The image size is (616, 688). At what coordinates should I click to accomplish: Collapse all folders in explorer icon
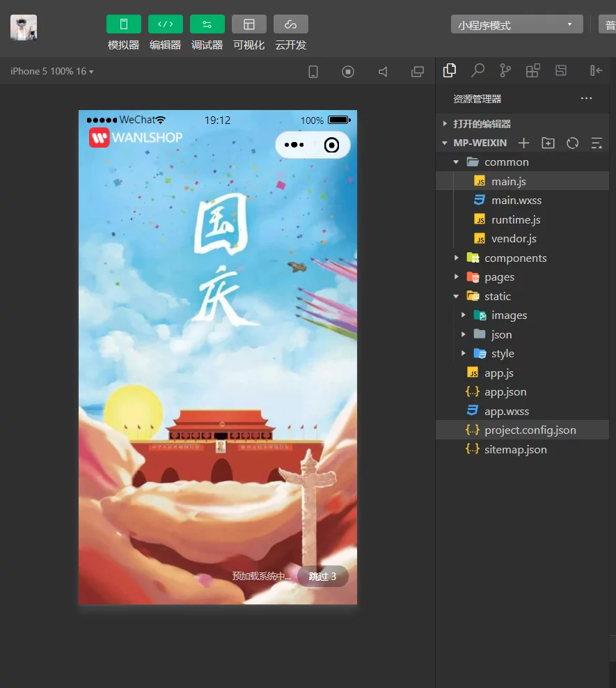[597, 143]
